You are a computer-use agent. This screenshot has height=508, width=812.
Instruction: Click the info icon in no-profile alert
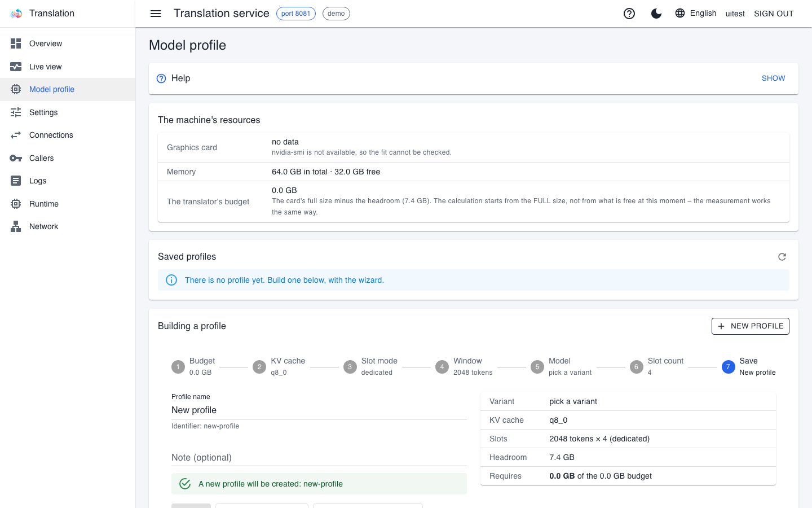click(171, 280)
